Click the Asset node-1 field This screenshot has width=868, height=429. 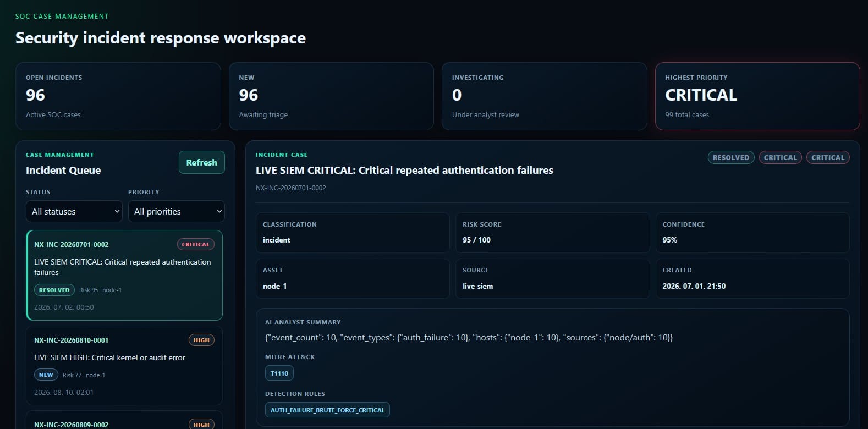coord(353,278)
